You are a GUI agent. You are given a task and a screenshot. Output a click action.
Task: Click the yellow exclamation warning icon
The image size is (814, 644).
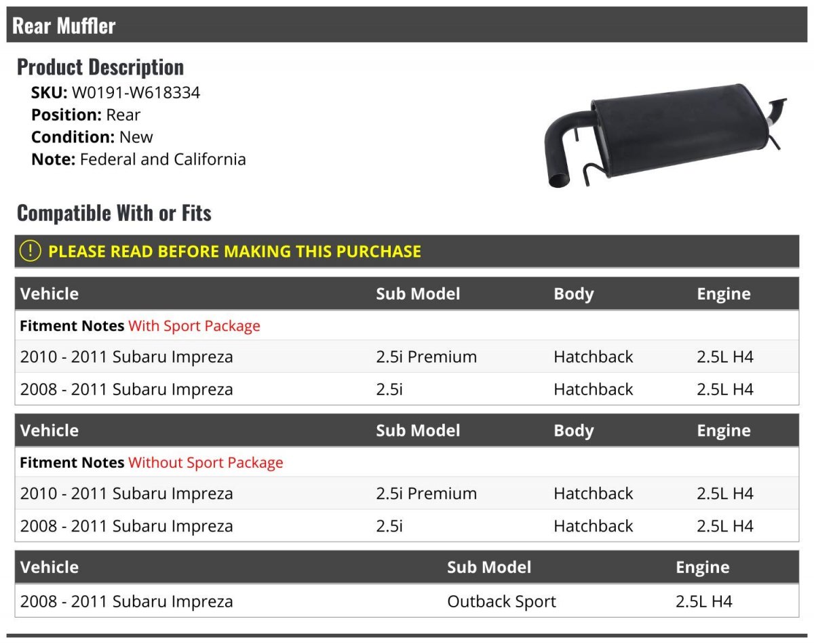click(31, 251)
